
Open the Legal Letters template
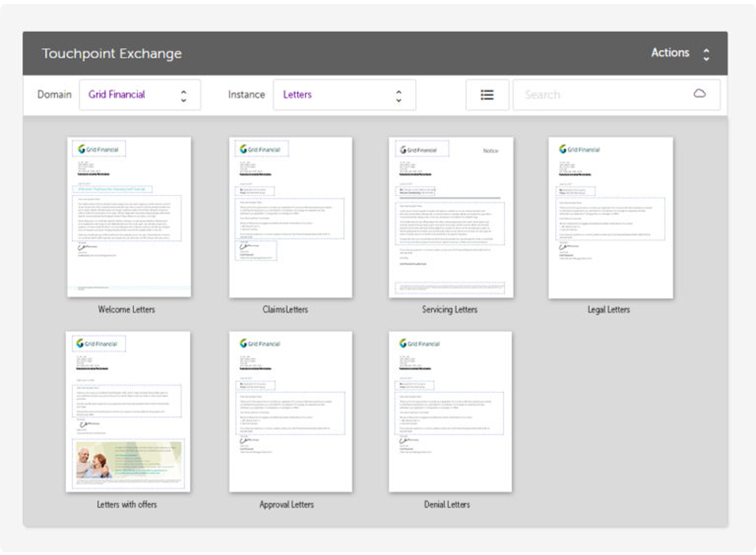[x=610, y=215]
